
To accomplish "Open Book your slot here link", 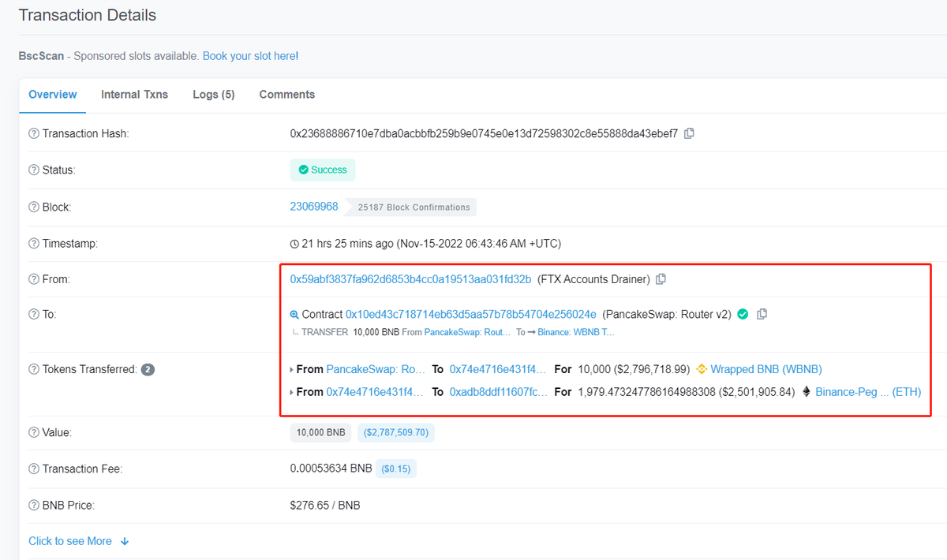I will click(250, 56).
